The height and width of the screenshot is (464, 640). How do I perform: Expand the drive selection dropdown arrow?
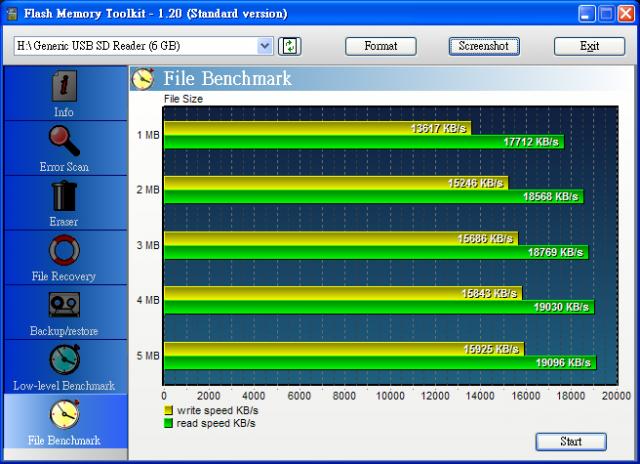(x=265, y=46)
